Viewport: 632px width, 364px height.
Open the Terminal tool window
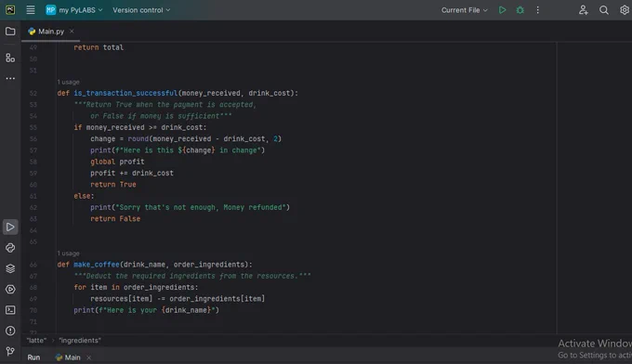coord(10,310)
